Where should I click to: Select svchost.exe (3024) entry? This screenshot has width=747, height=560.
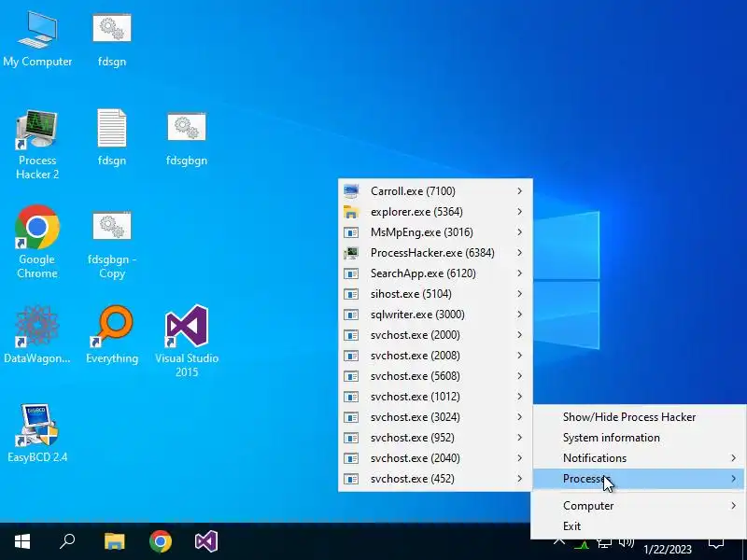point(435,416)
